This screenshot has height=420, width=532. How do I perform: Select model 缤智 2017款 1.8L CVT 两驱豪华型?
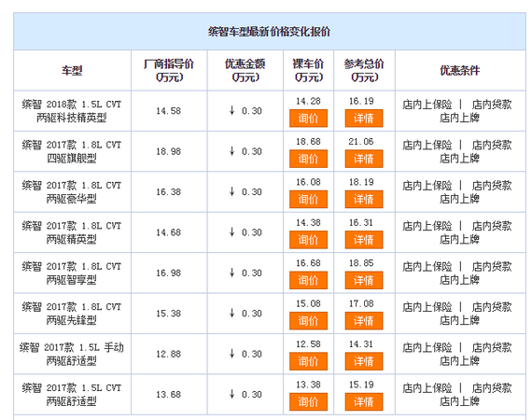(72, 192)
